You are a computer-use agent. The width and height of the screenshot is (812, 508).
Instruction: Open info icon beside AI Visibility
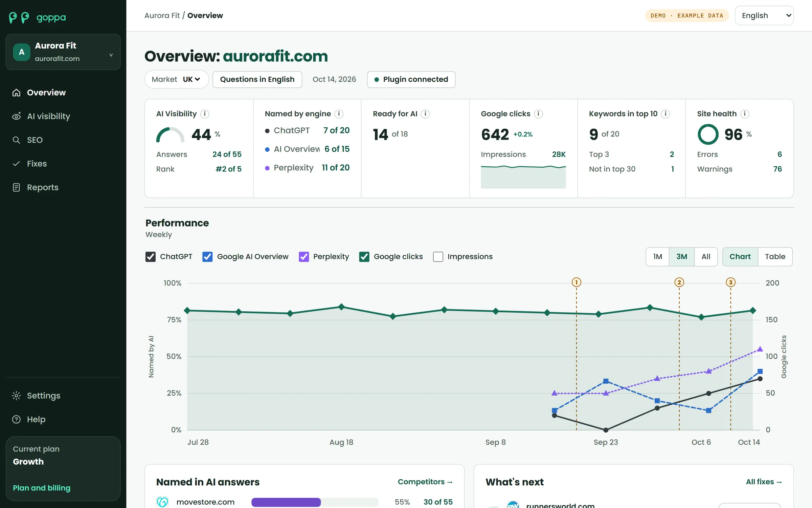[x=205, y=114]
